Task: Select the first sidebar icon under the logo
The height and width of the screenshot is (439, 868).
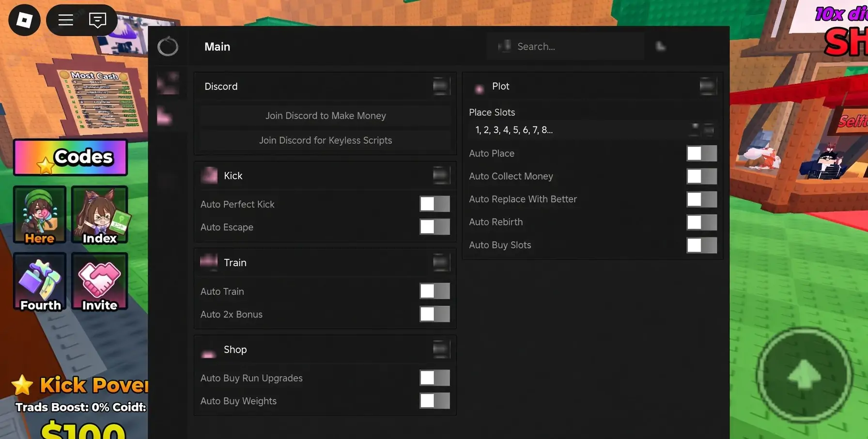Action: pos(168,83)
